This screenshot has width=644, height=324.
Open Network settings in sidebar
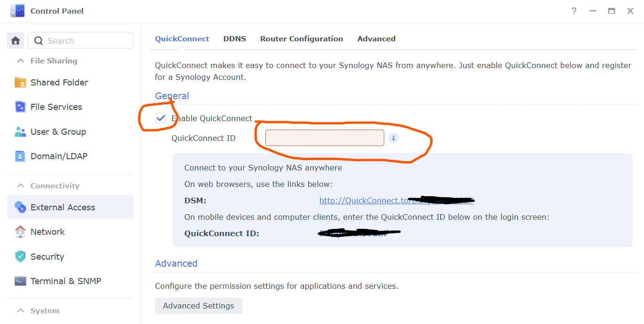point(70,231)
